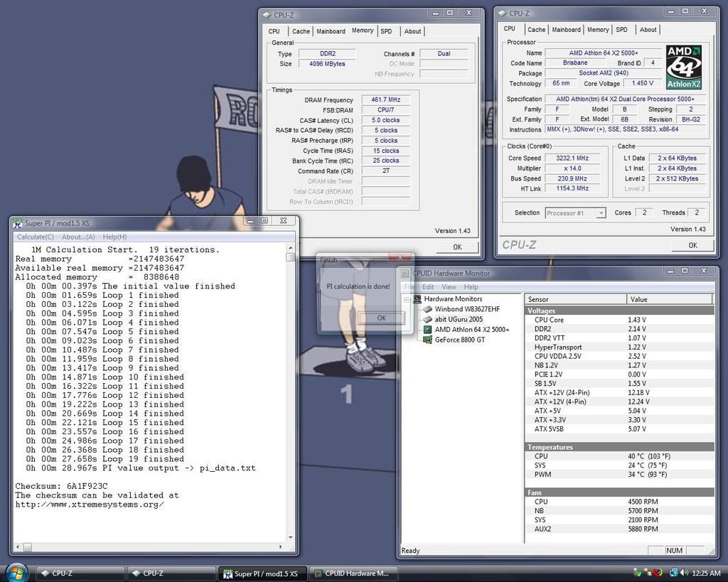
Task: Click the Super PI vertical scrollbar up arrow
Action: point(290,247)
